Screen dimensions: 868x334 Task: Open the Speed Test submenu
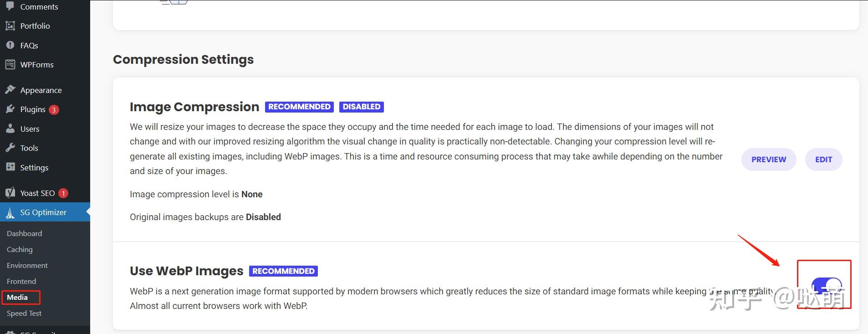click(x=24, y=313)
